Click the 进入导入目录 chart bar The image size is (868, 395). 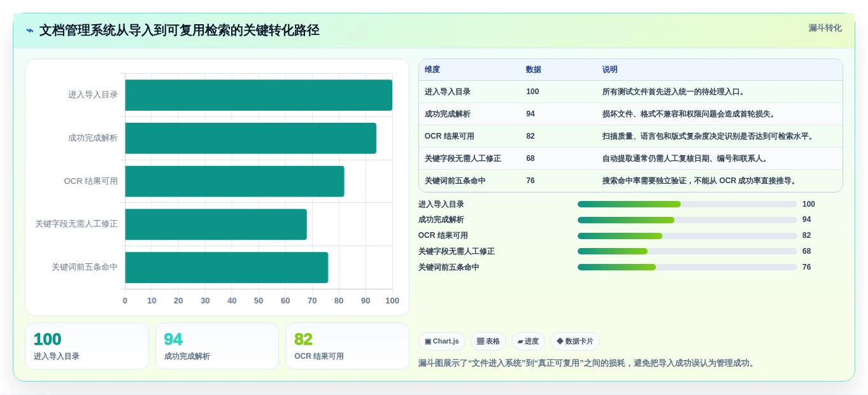click(259, 95)
